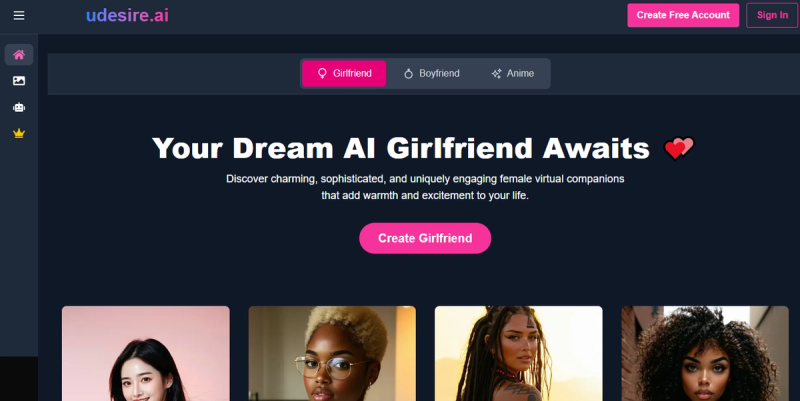Click the Create Girlfriend button
This screenshot has width=800, height=401.
pyautogui.click(x=425, y=238)
